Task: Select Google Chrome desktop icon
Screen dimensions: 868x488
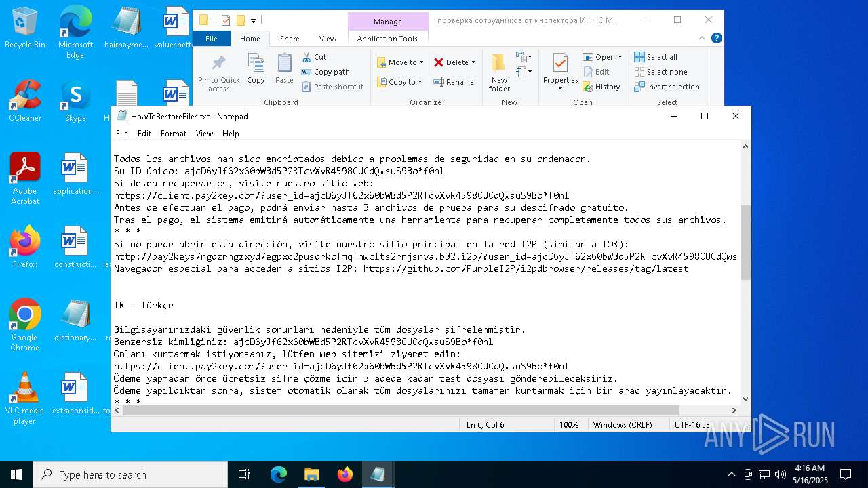Action: (25, 325)
